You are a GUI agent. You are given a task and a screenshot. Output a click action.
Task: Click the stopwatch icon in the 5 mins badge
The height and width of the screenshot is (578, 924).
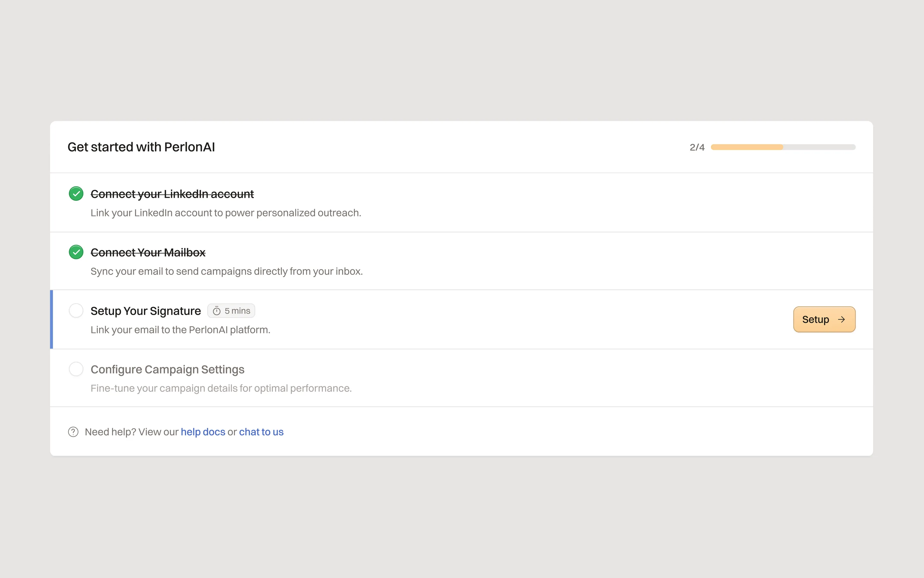coord(217,311)
